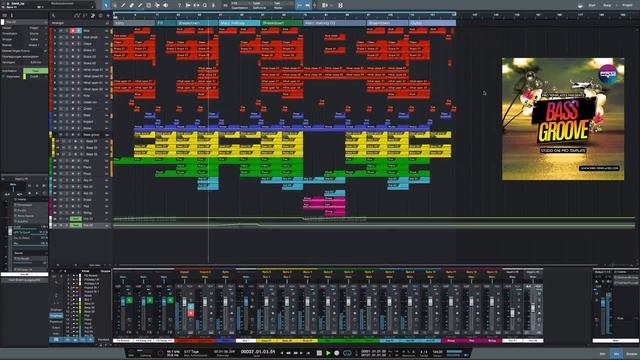Image resolution: width=640 pixels, height=360 pixels.
Task: Click the transport record button
Action: pos(337,353)
